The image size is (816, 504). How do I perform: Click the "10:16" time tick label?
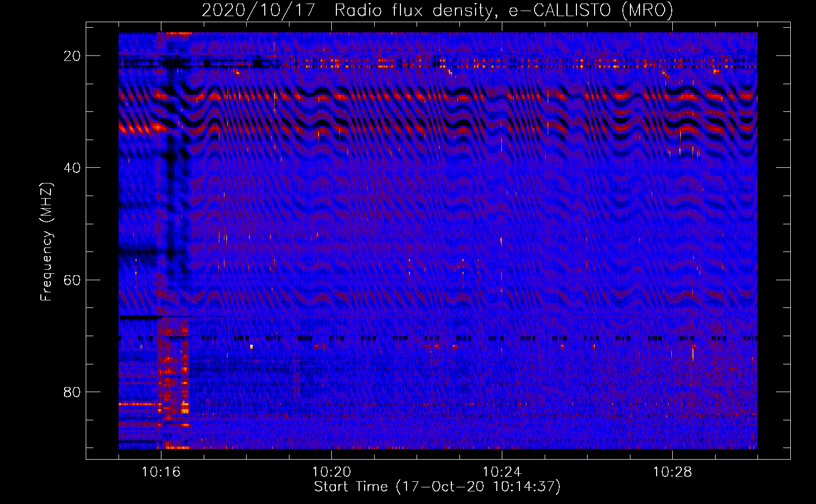[x=161, y=472]
